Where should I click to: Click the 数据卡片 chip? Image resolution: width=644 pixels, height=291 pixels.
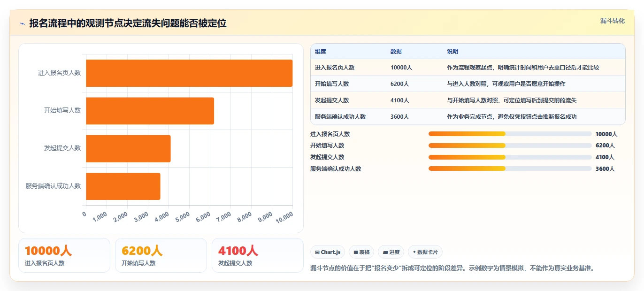coord(425,252)
